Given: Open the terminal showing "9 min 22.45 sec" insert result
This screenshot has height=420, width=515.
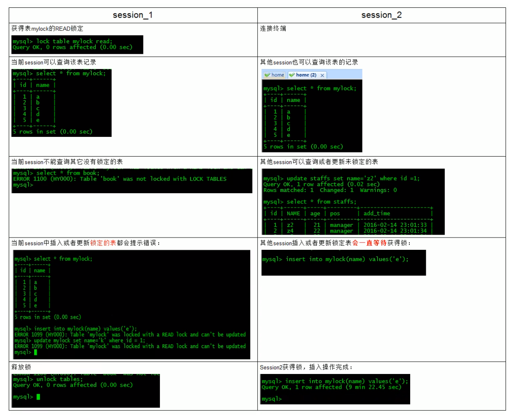Looking at the screenshot, I should click(335, 389).
